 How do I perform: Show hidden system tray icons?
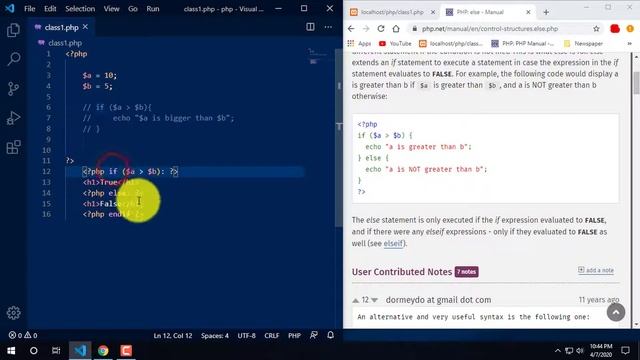point(558,351)
